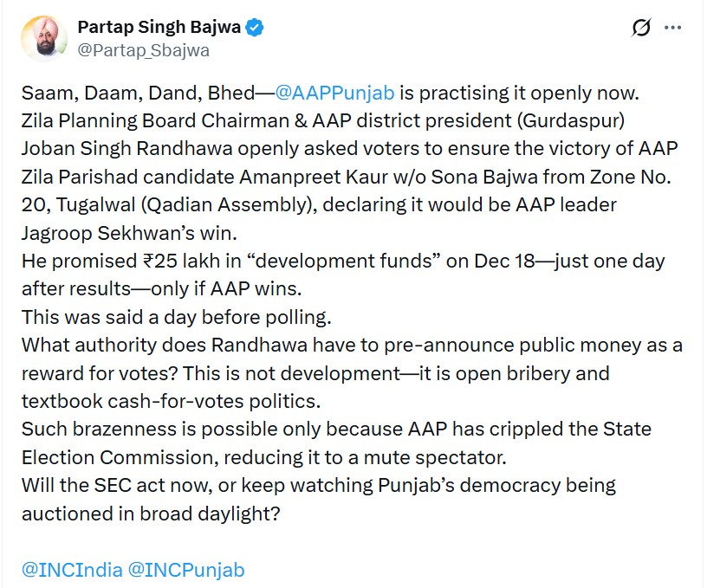Open the three-dot more options menu

point(672,28)
